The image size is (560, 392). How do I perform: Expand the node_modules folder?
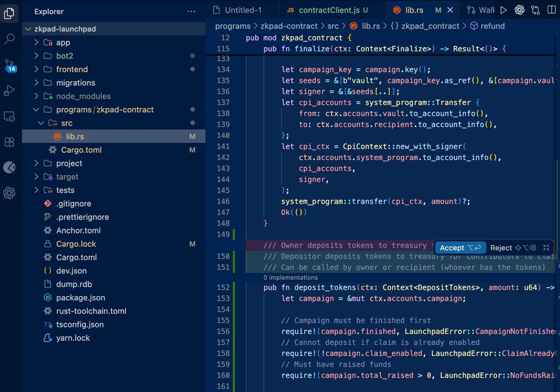pos(114,96)
